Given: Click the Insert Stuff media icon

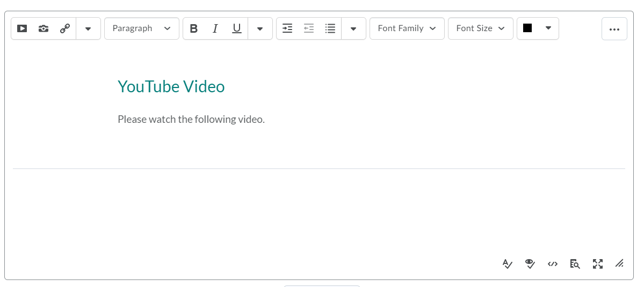Looking at the screenshot, I should coord(22,28).
